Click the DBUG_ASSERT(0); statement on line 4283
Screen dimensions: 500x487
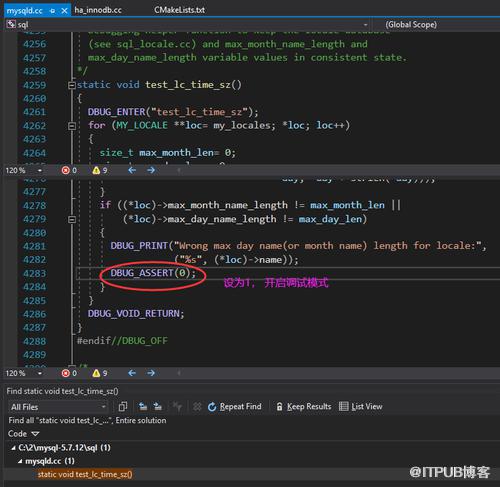click(153, 273)
